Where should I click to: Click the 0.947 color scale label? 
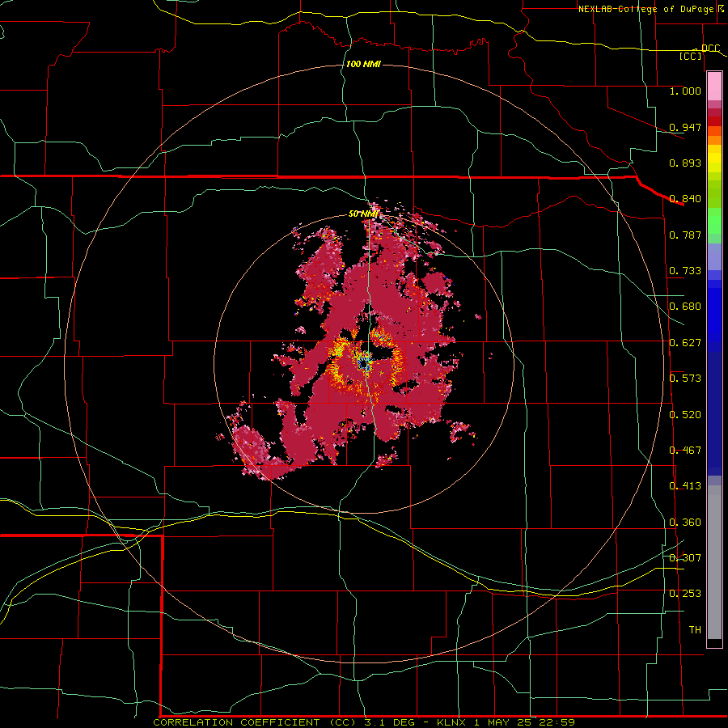pyautogui.click(x=685, y=127)
